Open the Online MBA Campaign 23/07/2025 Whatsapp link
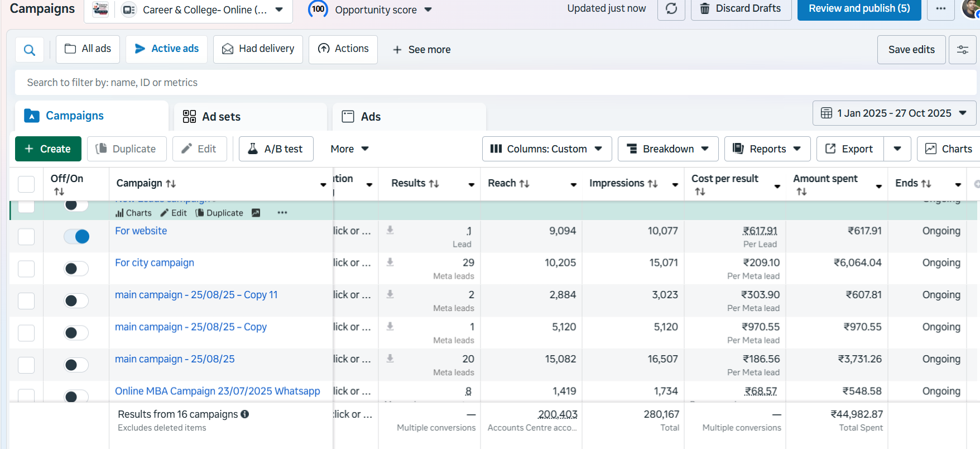 coord(217,391)
